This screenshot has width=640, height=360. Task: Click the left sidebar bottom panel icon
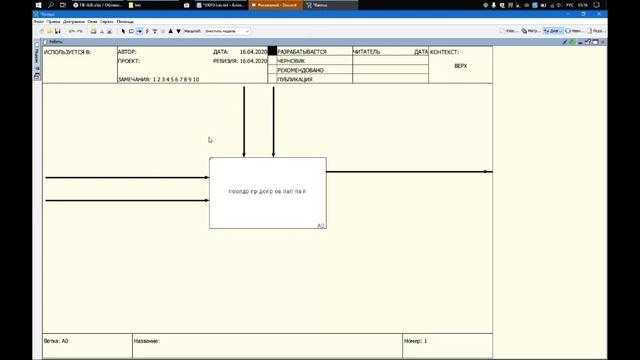[37, 76]
